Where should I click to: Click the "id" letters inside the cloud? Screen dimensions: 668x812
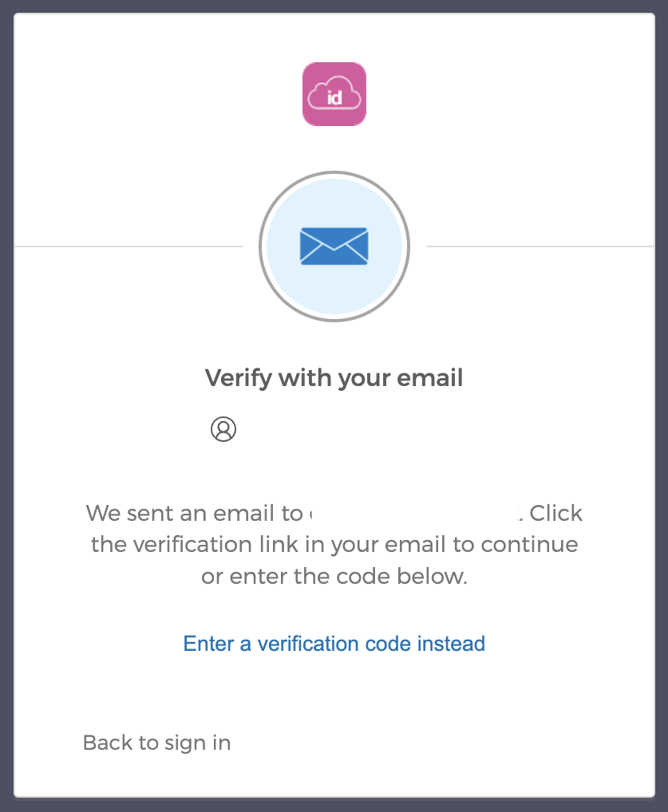coord(334,97)
